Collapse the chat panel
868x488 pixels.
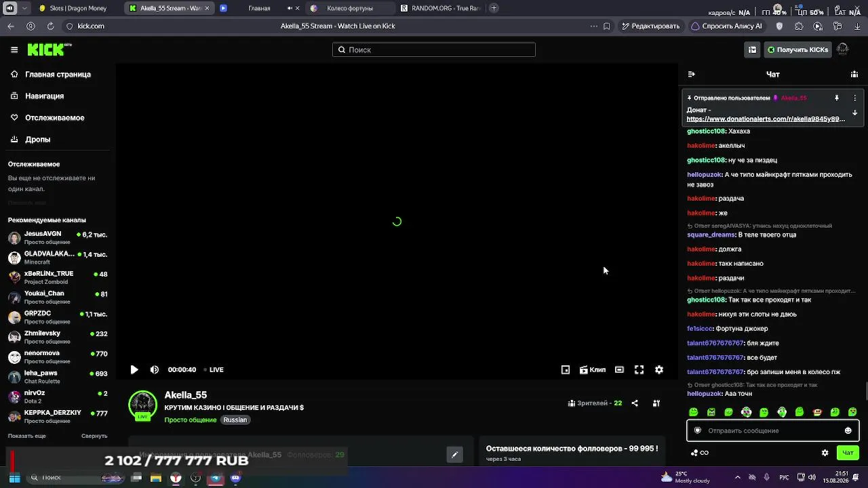click(691, 75)
